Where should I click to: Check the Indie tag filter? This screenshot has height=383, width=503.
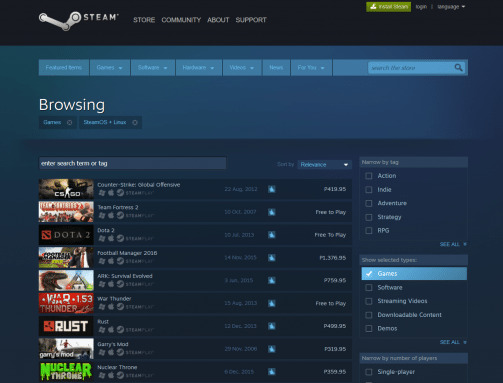[369, 190]
